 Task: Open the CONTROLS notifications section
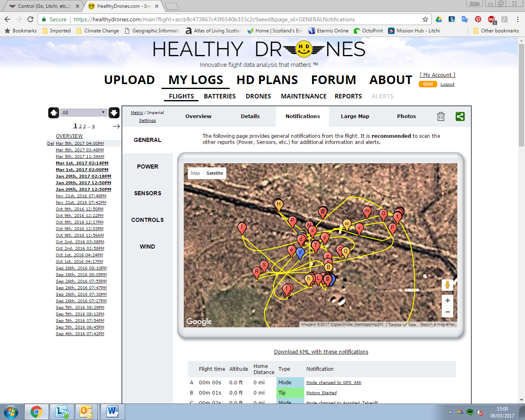[148, 220]
